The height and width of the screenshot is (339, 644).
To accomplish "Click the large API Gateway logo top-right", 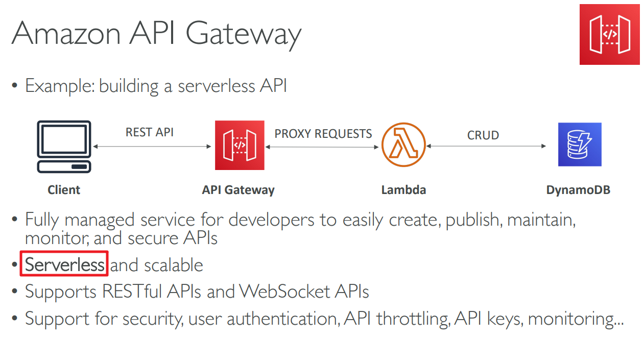I will click(x=609, y=34).
